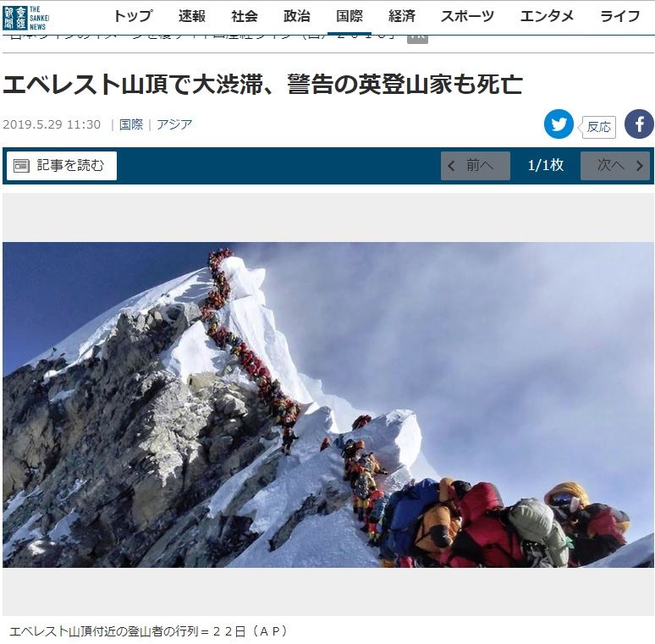Open the トップ navigation item
The width and height of the screenshot is (655, 644).
(x=133, y=16)
